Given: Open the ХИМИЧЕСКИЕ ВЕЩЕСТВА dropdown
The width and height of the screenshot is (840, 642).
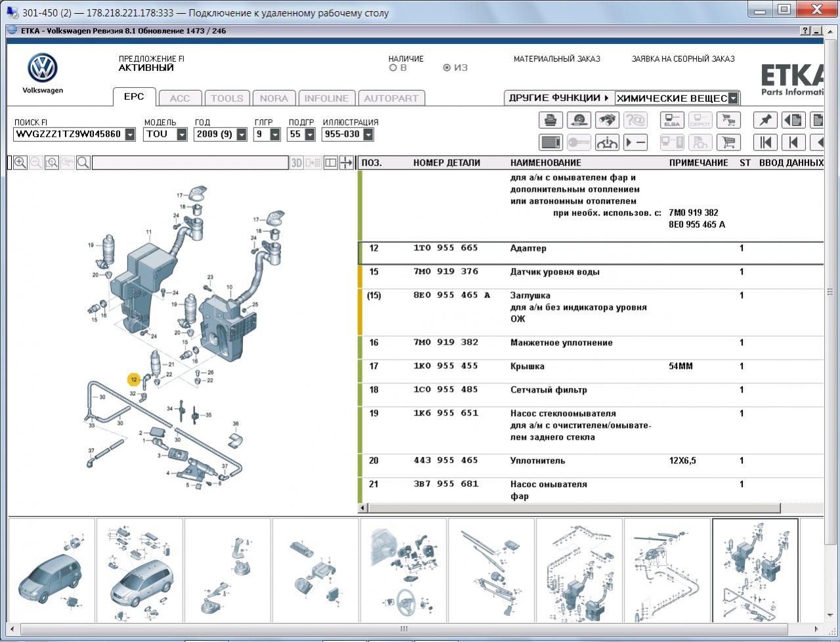Looking at the screenshot, I should [734, 98].
